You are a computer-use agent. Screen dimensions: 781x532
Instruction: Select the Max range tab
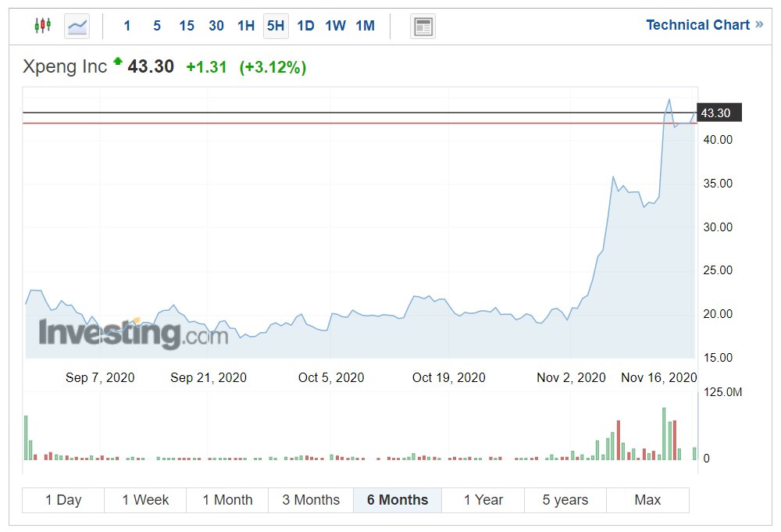tap(647, 500)
